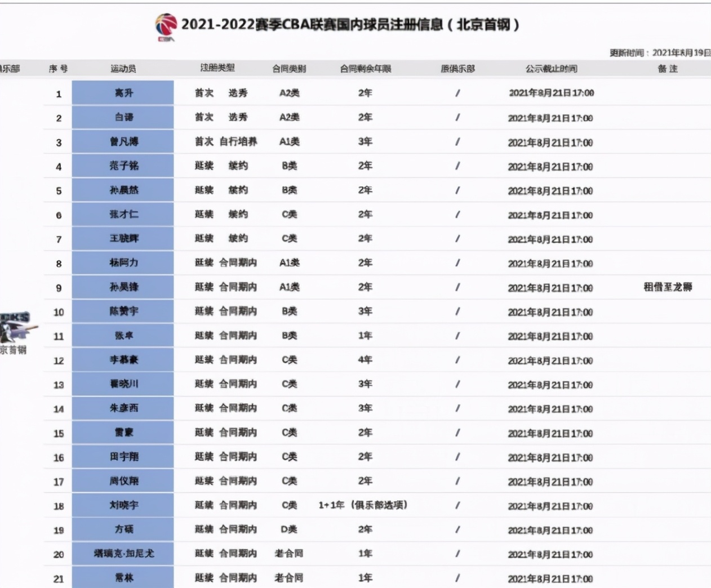Click the 原俱乐部 column header
Viewport: 711px width, 588px height.
click(x=457, y=69)
